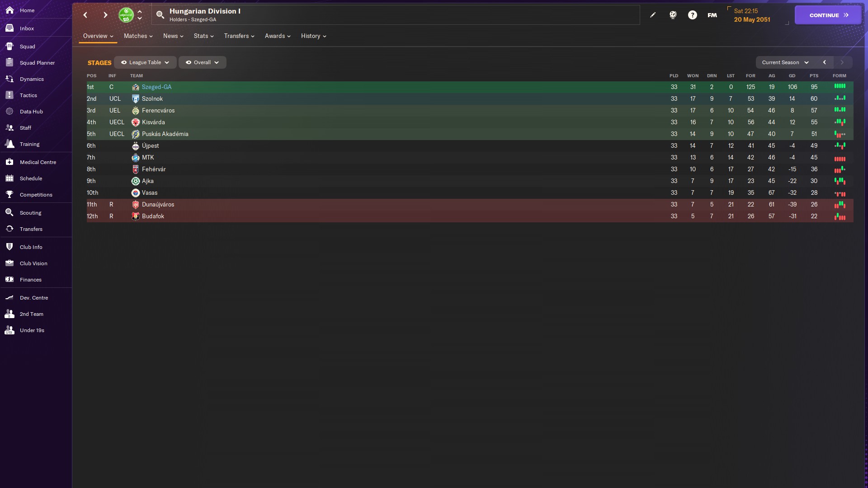The height and width of the screenshot is (488, 868).
Task: Open Szeged-GA team link in table
Action: (x=156, y=87)
